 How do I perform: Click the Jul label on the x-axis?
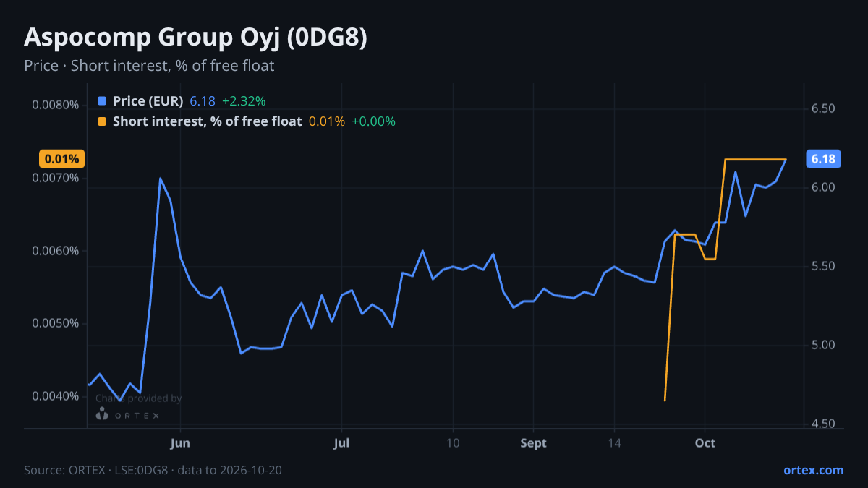342,442
